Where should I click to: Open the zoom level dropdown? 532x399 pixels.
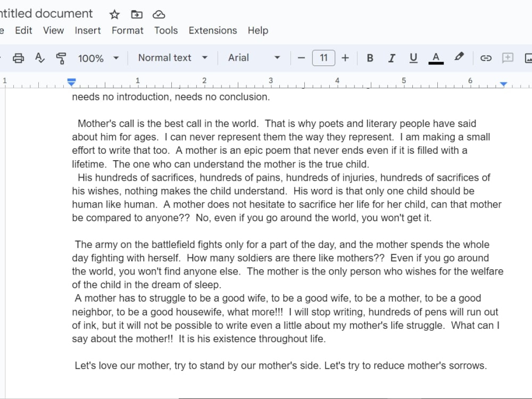pos(98,58)
